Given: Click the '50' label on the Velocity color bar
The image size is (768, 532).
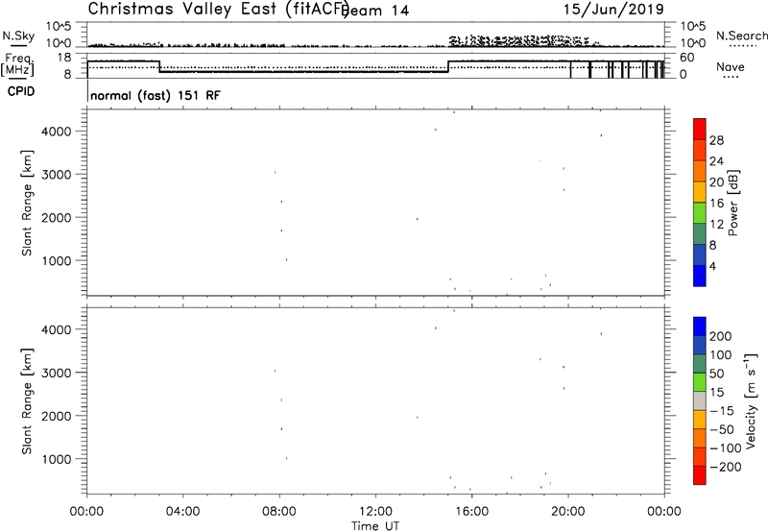Looking at the screenshot, I should pos(716,374).
